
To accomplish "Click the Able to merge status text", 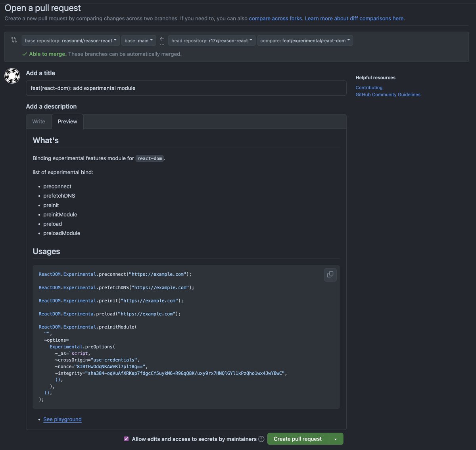I will click(x=48, y=54).
